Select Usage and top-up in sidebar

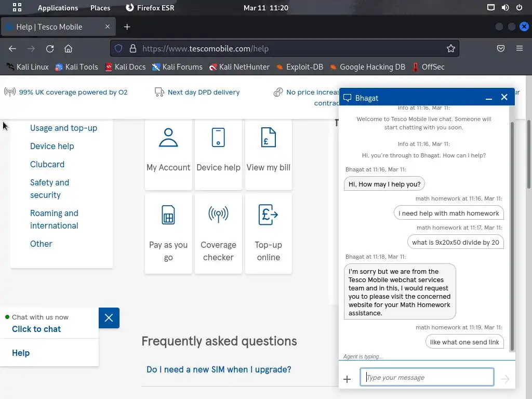click(63, 128)
